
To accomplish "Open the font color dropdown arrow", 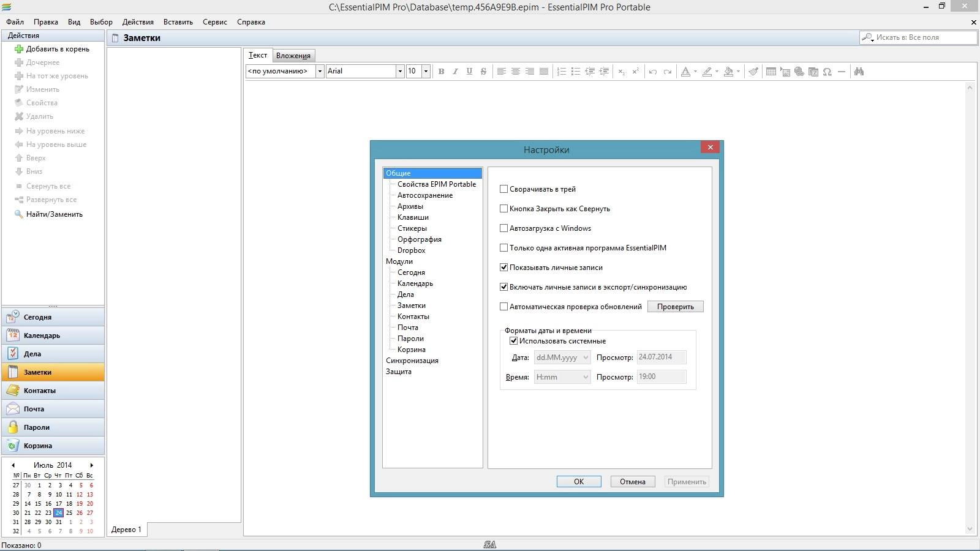I will (695, 72).
